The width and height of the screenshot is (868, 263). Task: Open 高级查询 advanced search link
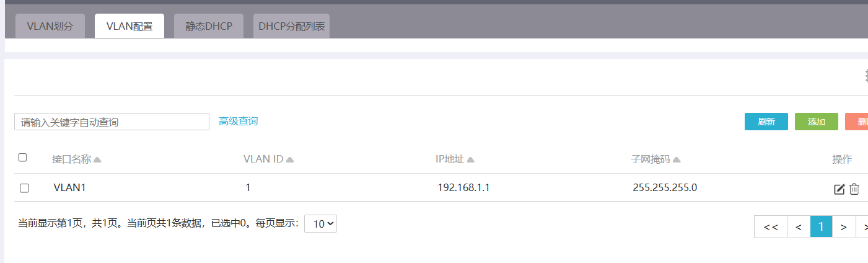point(238,121)
